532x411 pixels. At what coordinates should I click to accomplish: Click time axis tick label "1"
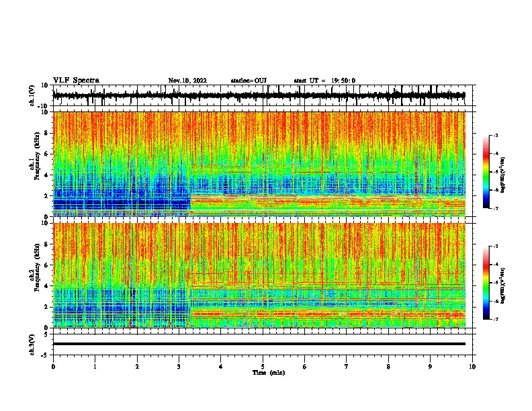95,367
